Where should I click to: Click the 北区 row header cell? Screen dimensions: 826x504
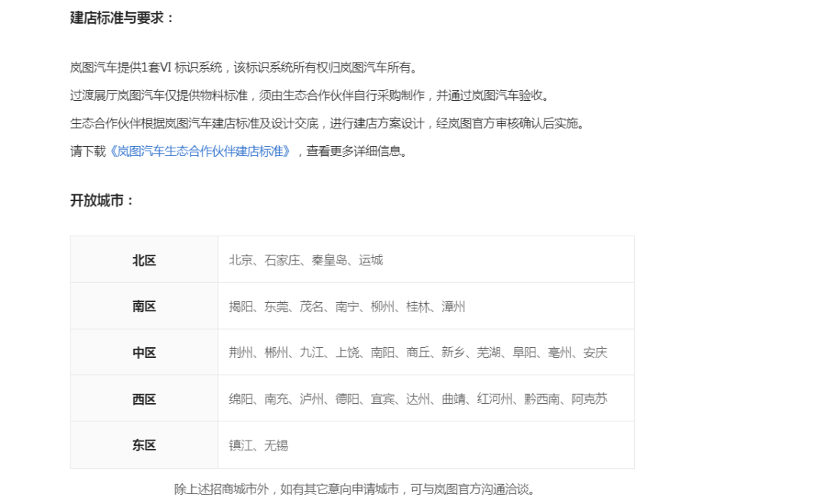[x=145, y=259]
